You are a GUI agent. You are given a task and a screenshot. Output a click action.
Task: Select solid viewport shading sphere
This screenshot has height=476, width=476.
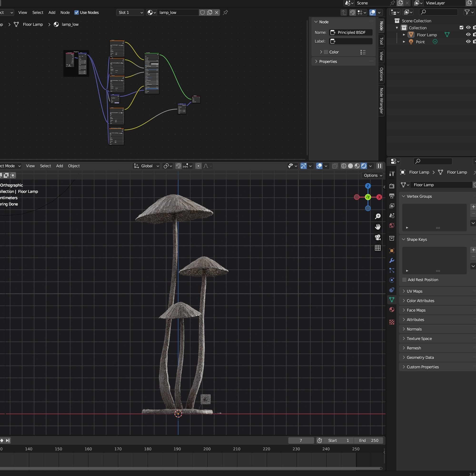[x=350, y=166]
